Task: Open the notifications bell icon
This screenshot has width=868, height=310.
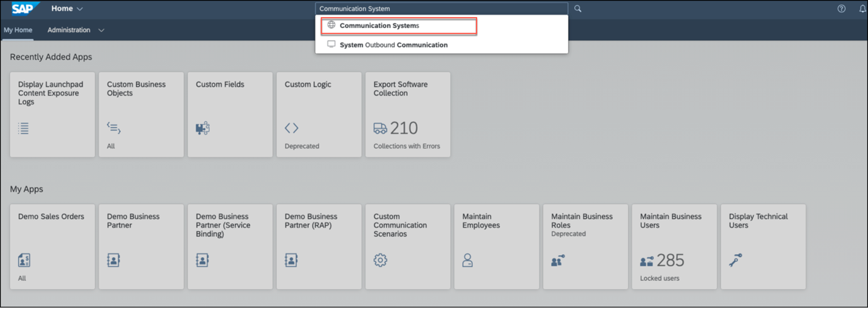Action: click(x=863, y=9)
